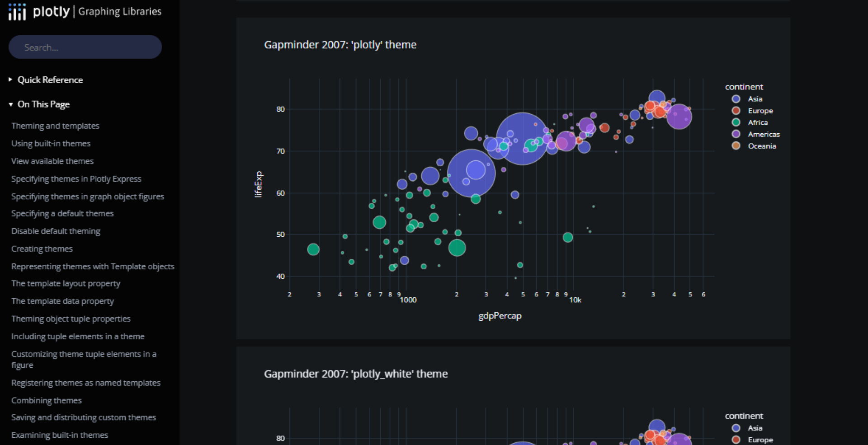This screenshot has width=868, height=445.
Task: Click the Search input field
Action: point(85,47)
